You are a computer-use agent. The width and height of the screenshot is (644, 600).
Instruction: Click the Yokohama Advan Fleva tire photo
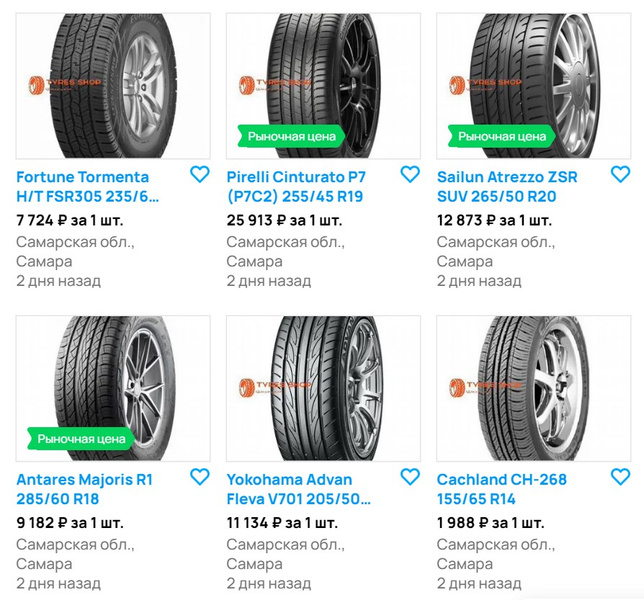click(323, 388)
